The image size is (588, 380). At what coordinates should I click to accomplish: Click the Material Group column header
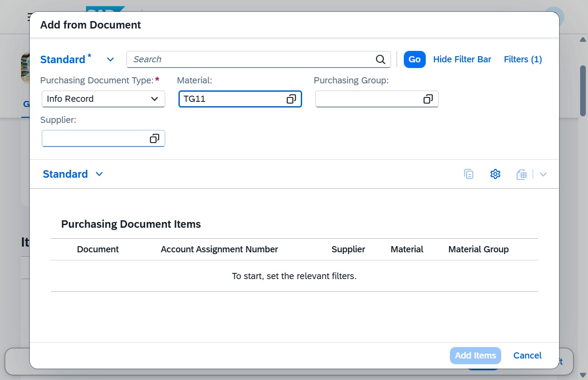tap(478, 249)
